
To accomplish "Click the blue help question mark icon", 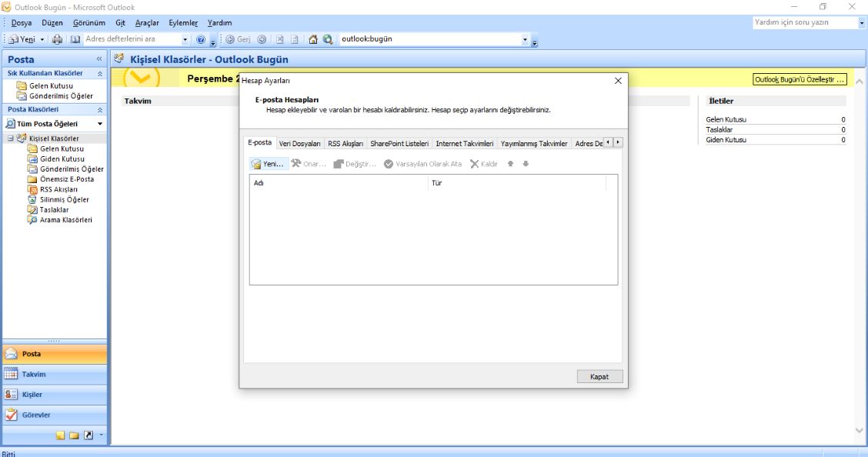I will [201, 39].
